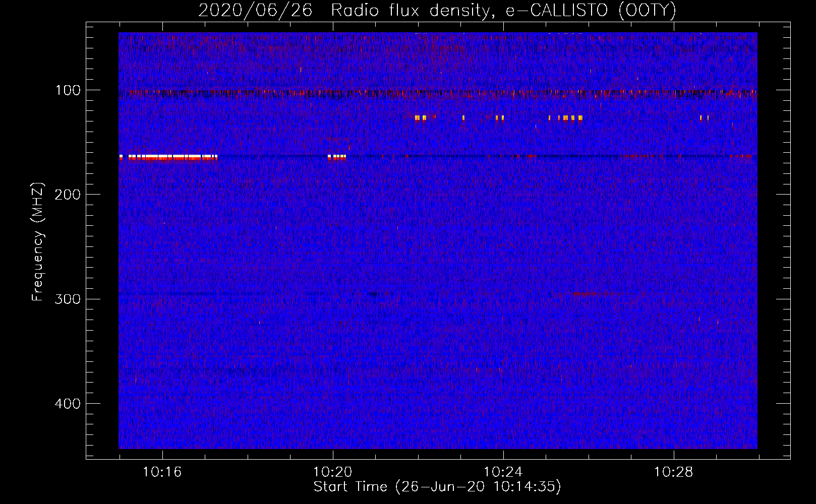Click the 10:28 time tick label
This screenshot has width=816, height=504.
point(673,472)
